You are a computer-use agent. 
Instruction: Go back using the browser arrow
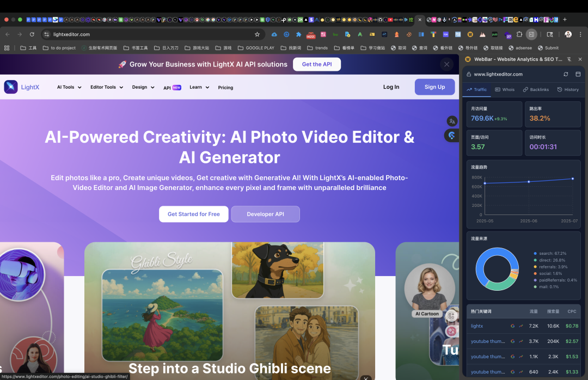[x=8, y=34]
